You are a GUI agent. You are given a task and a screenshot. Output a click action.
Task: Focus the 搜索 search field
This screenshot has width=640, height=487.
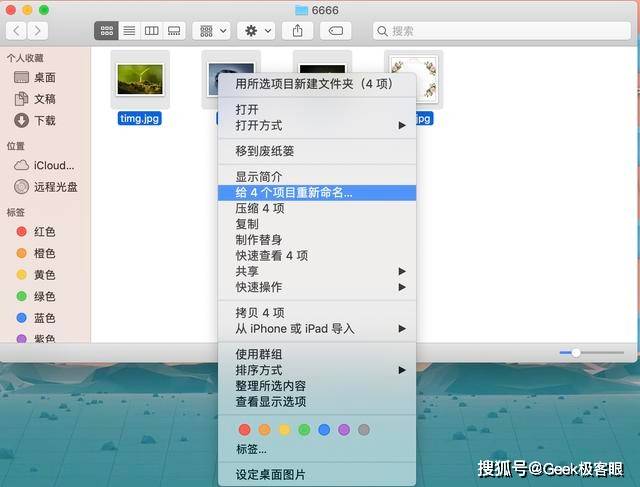click(502, 31)
